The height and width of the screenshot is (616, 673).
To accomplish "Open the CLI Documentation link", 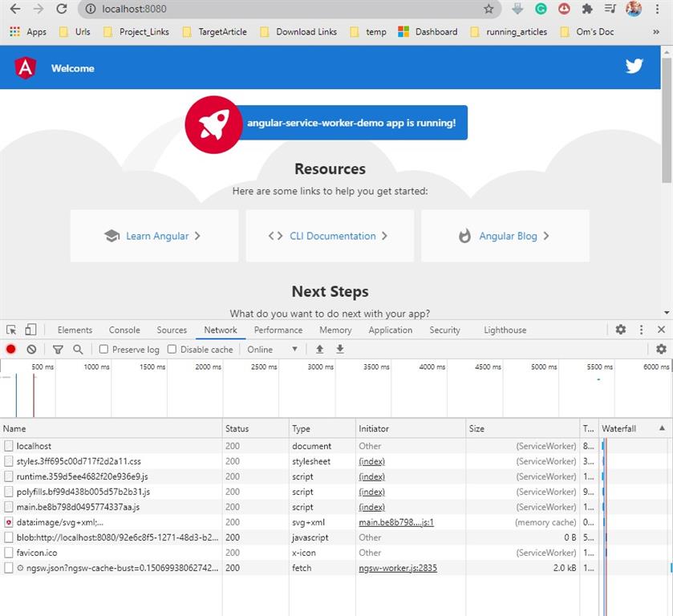I will 330,236.
